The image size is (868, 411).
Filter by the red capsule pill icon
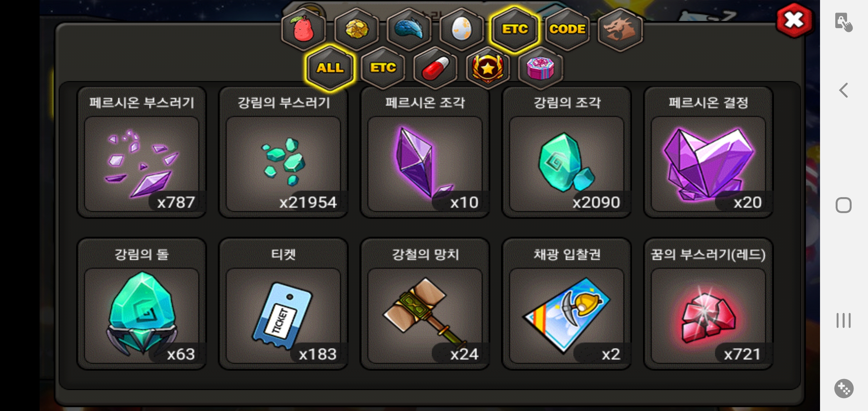436,68
